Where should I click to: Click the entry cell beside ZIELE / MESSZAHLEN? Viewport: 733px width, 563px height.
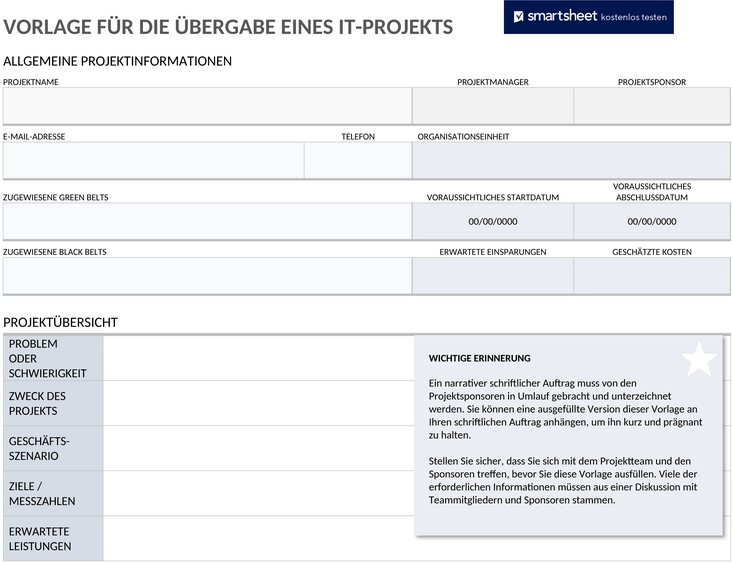pos(259,493)
